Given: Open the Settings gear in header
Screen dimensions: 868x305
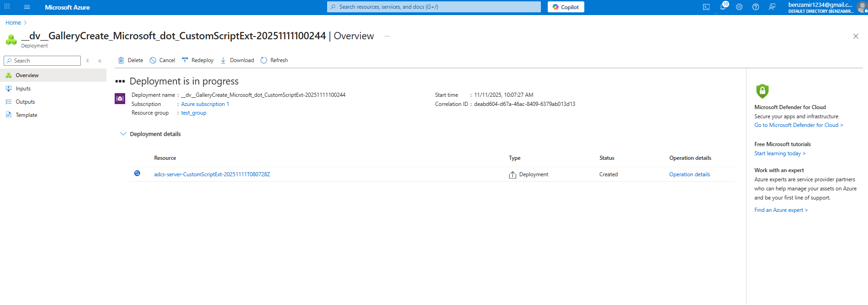Looking at the screenshot, I should [x=739, y=7].
